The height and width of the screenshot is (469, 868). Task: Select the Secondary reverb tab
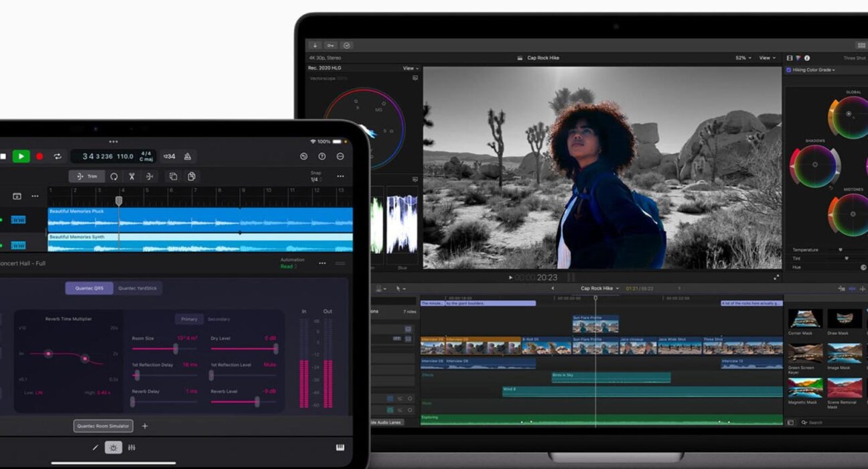click(x=219, y=319)
